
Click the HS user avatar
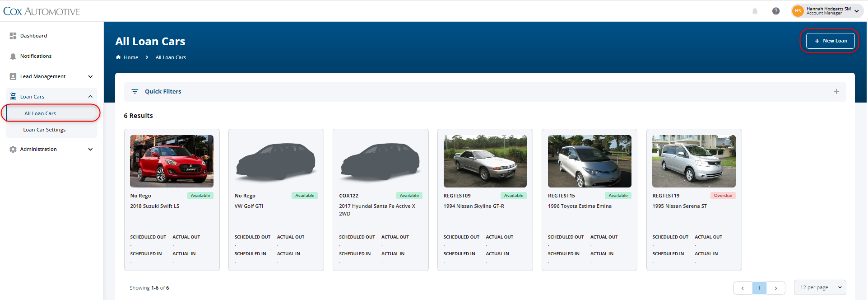[798, 11]
